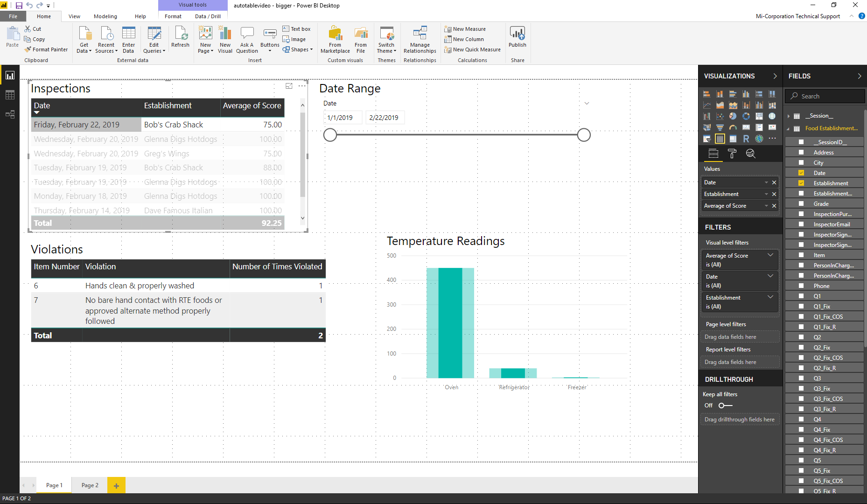Check the Item field checkbox
The width and height of the screenshot is (867, 504).
coord(801,255)
